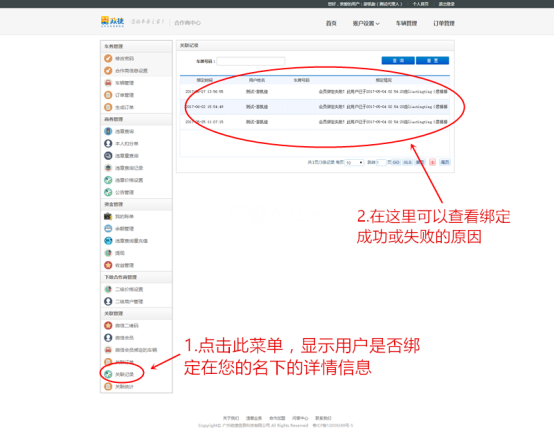
Task: Open the records-per-page dropdown showing 10
Action: [354, 163]
